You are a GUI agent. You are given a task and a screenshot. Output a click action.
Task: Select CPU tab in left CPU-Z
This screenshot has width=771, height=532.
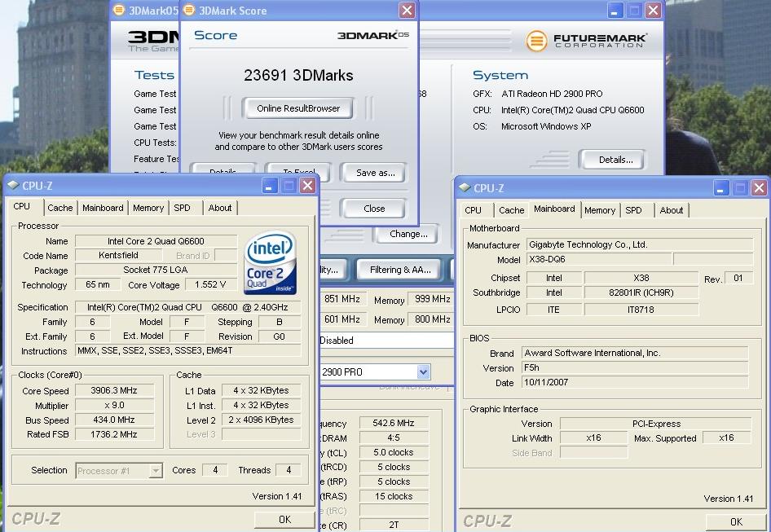(x=22, y=206)
